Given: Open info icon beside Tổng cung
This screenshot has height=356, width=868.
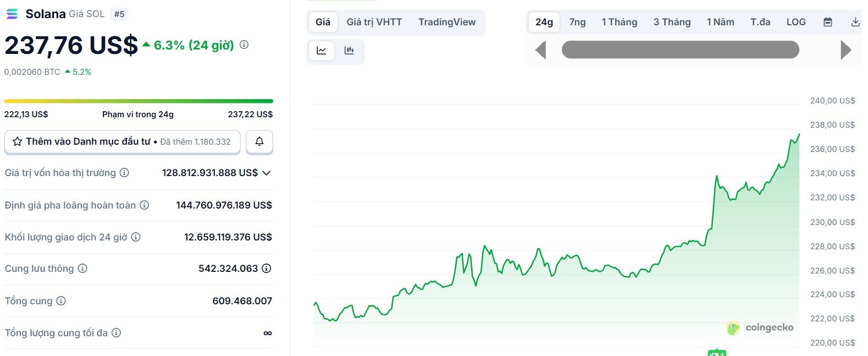Looking at the screenshot, I should click(61, 301).
